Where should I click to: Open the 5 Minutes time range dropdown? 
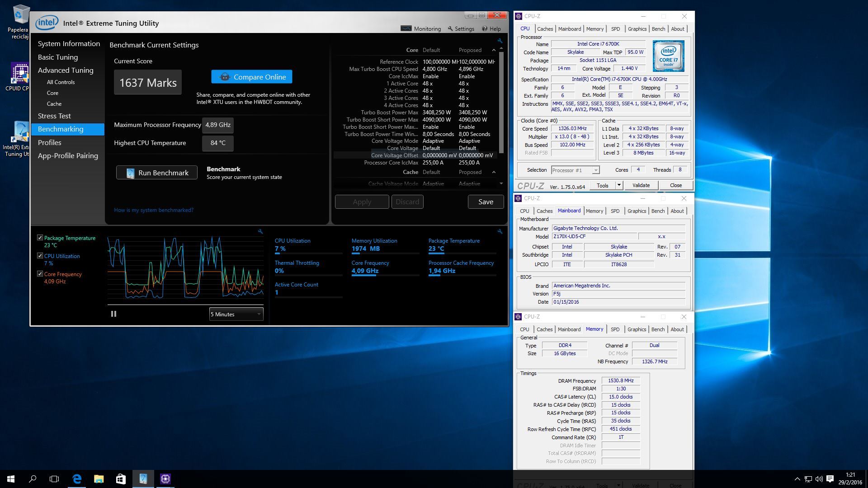[236, 314]
